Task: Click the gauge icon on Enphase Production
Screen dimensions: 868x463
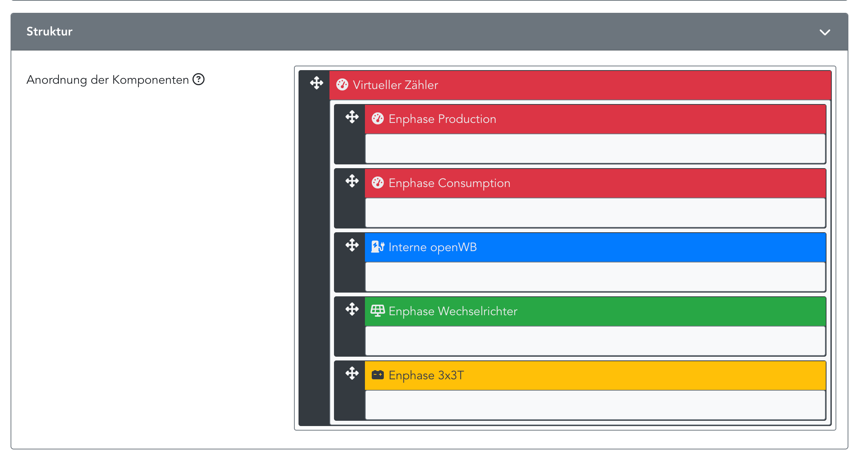Action: tap(377, 119)
